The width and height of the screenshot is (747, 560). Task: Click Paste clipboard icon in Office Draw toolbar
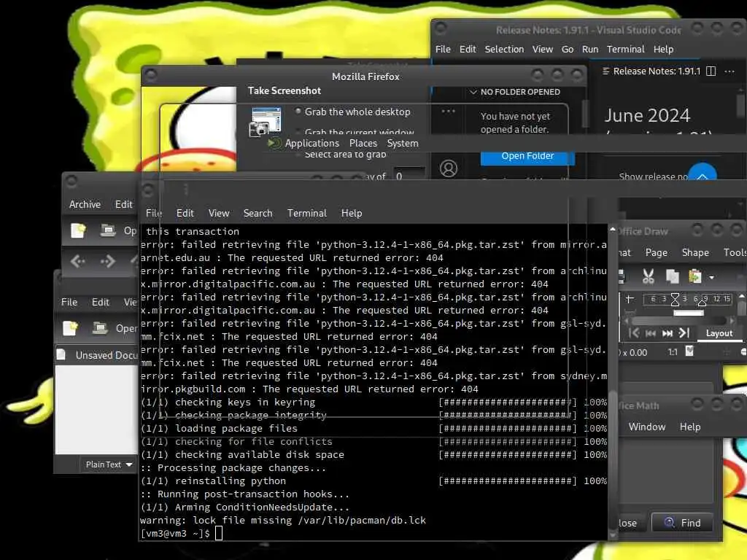coord(695,276)
